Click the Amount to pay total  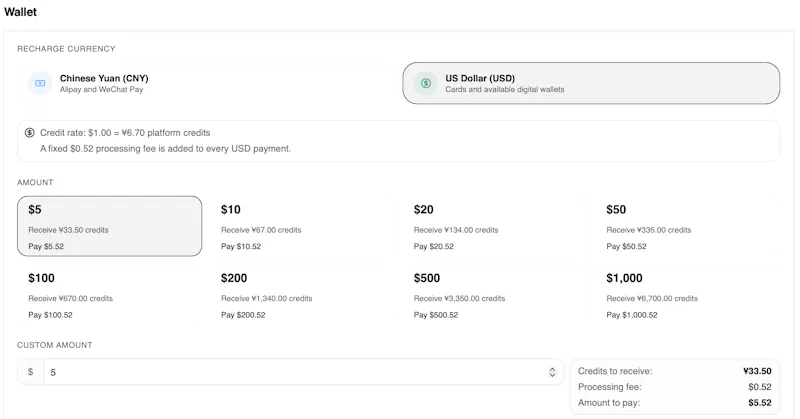[760, 403]
